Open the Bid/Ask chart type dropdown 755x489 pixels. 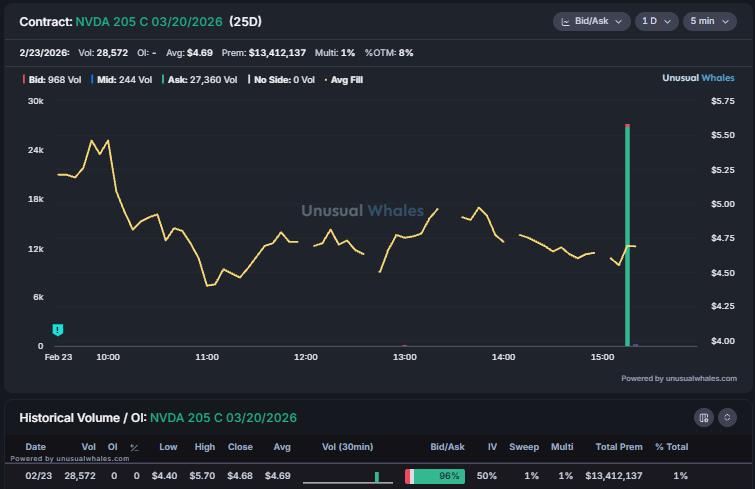point(591,21)
